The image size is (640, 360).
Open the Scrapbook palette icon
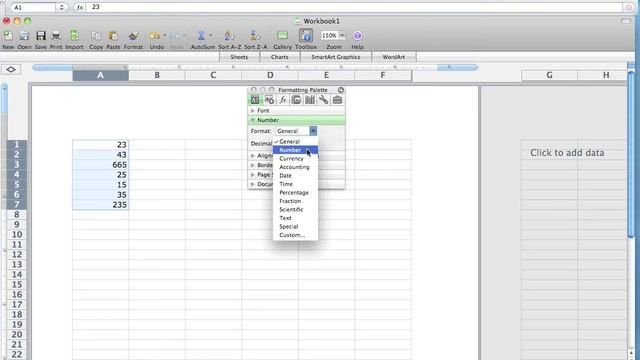[x=296, y=100]
